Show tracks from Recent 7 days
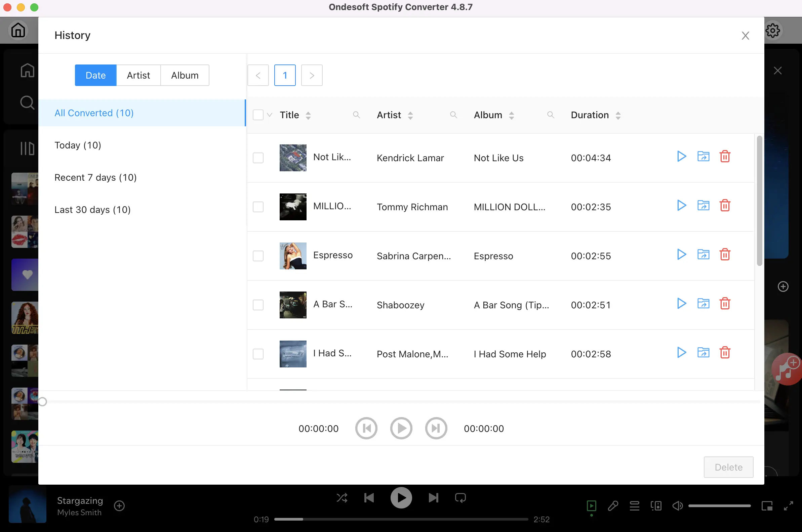Image resolution: width=802 pixels, height=532 pixels. tap(95, 177)
